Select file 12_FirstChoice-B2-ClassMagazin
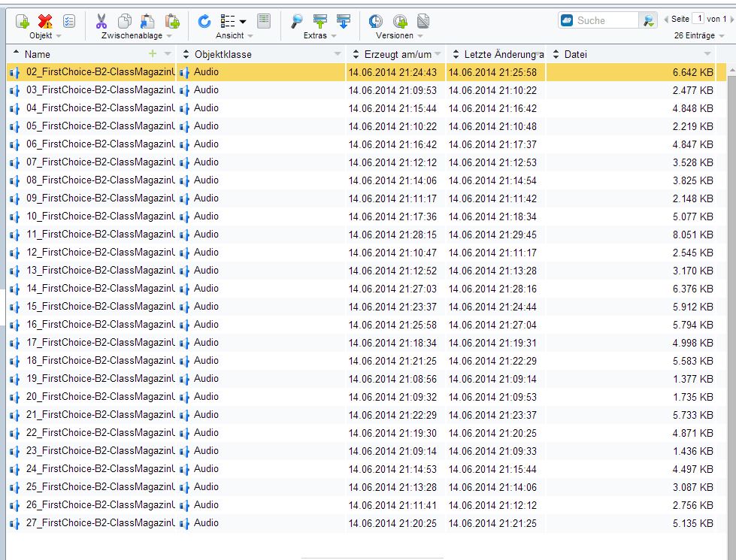The height and width of the screenshot is (560, 736). tap(101, 253)
